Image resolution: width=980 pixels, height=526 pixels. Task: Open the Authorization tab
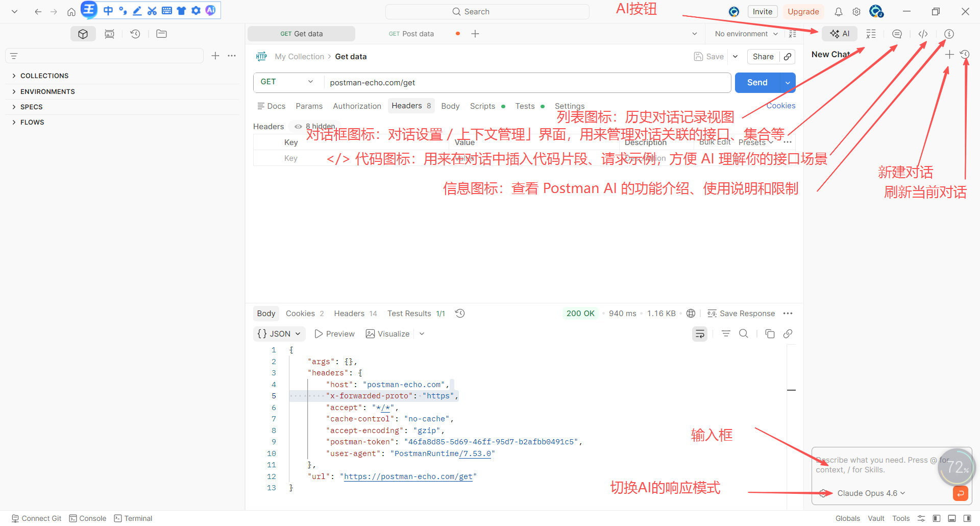pos(357,106)
